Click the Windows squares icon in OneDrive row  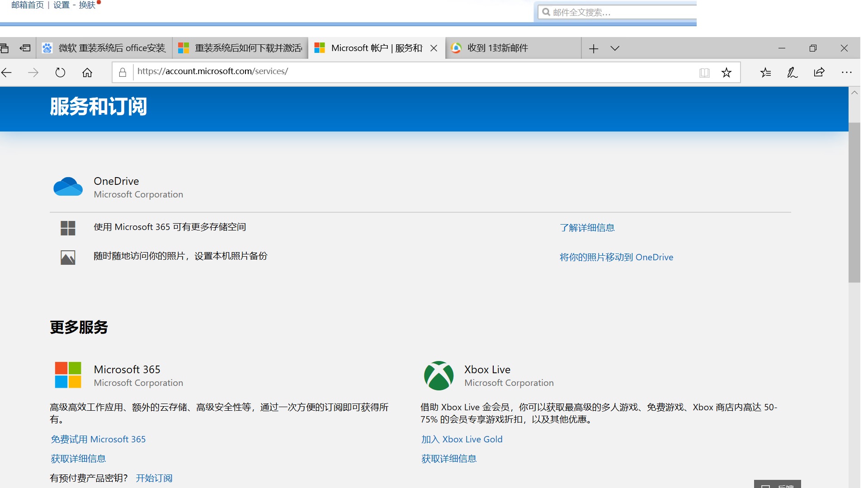(x=68, y=228)
